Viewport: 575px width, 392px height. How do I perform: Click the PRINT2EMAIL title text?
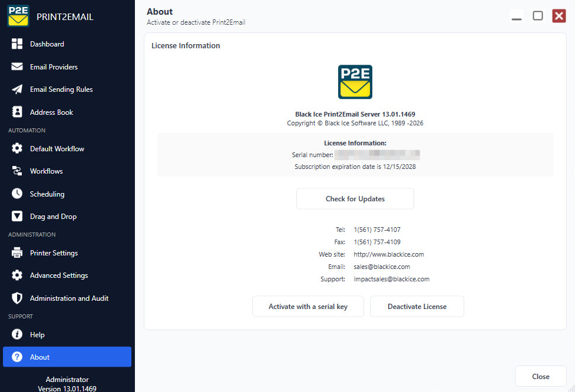click(x=65, y=17)
